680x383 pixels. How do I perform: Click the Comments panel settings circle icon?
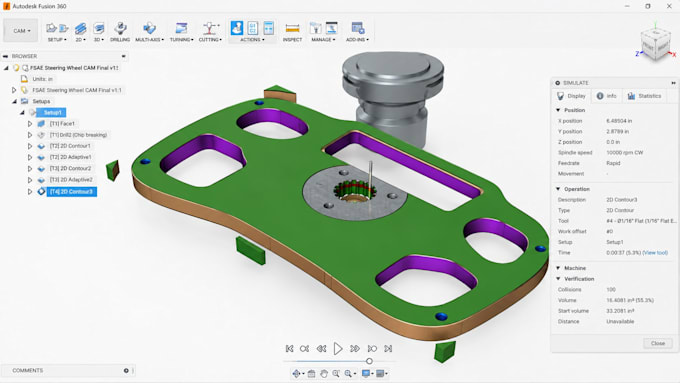[126, 370]
